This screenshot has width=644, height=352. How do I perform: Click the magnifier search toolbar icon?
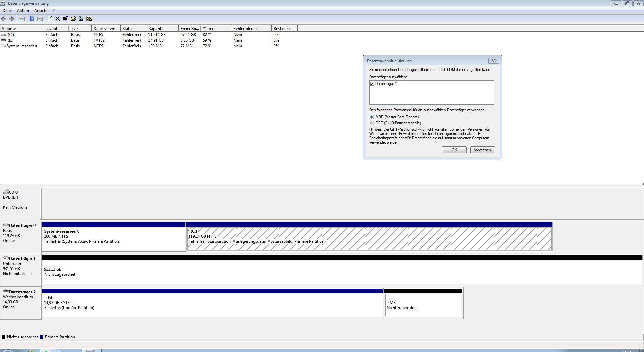[81, 19]
